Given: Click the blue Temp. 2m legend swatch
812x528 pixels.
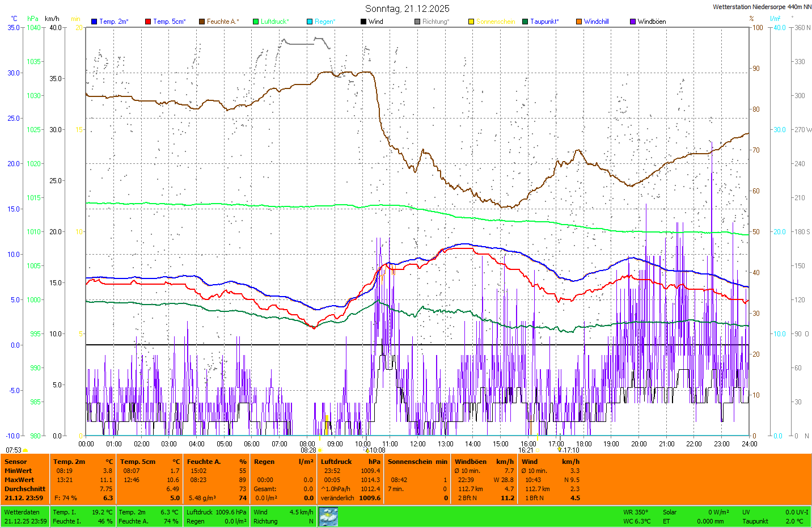Looking at the screenshot, I should click(x=94, y=22).
